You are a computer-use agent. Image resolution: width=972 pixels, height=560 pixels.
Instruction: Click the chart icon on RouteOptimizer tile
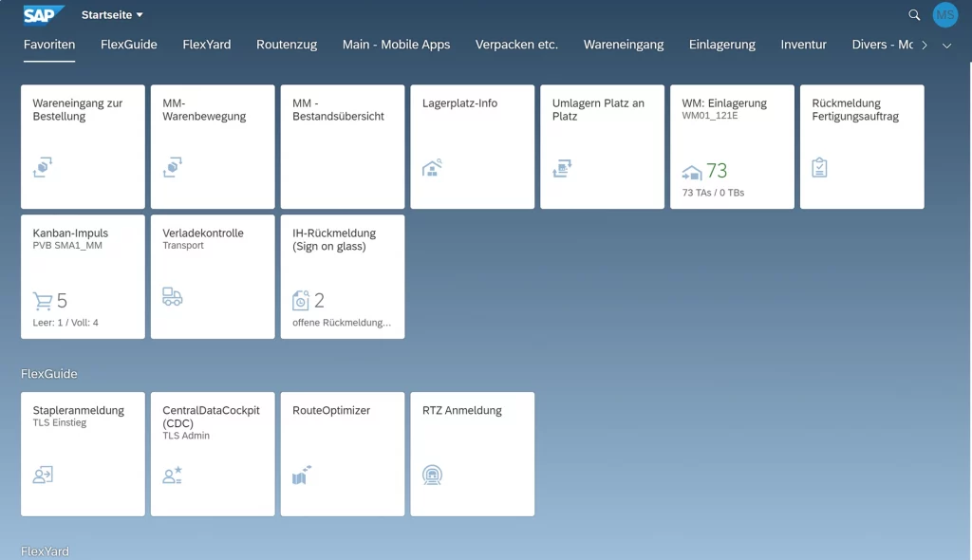pos(301,475)
